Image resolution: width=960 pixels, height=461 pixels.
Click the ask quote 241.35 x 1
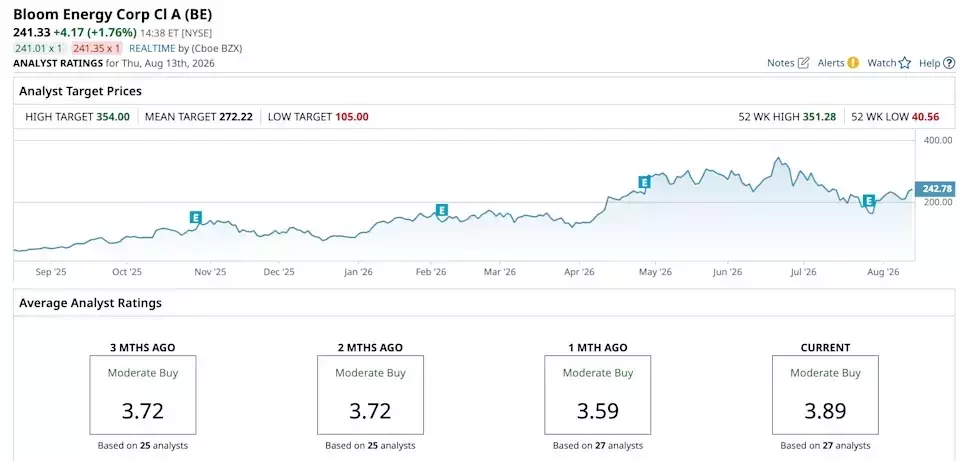tap(97, 48)
